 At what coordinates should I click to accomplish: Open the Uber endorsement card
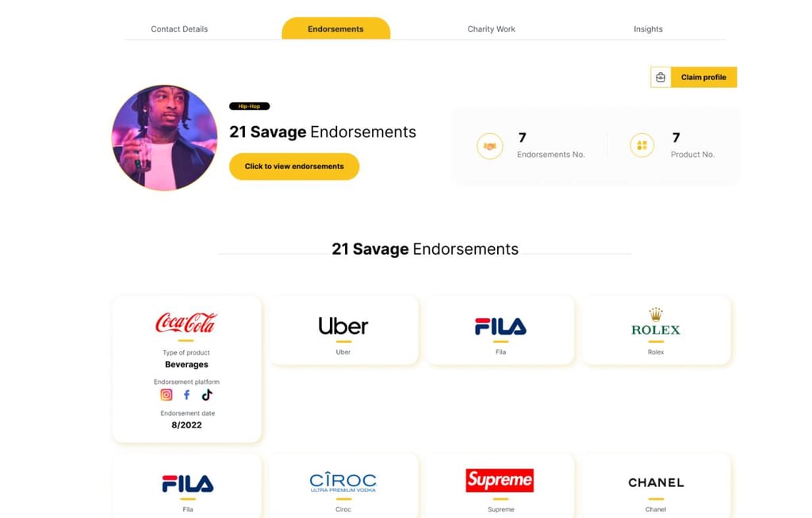[x=343, y=331]
